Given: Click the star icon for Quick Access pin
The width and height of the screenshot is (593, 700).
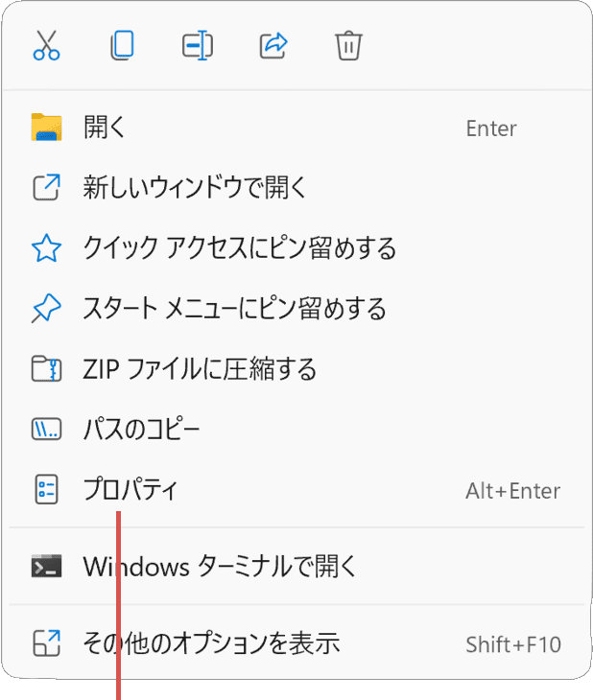Looking at the screenshot, I should [x=46, y=247].
